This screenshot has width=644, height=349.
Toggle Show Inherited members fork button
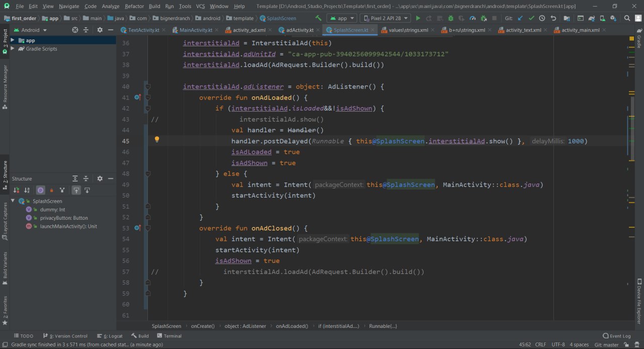(x=62, y=190)
